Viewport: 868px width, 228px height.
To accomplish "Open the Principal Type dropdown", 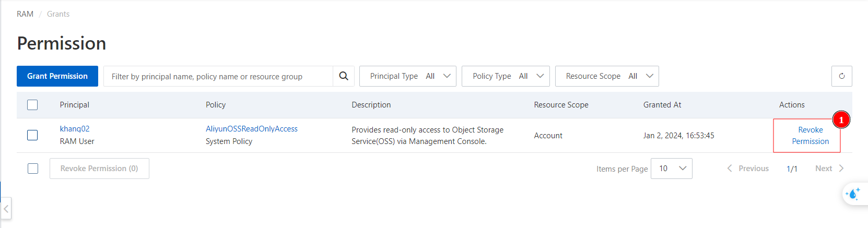I will pos(407,76).
